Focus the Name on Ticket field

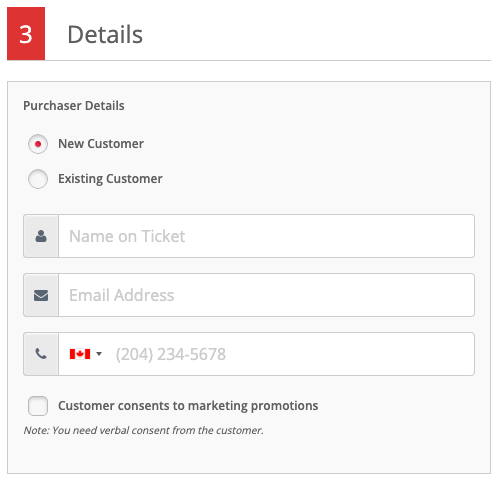[x=266, y=236]
